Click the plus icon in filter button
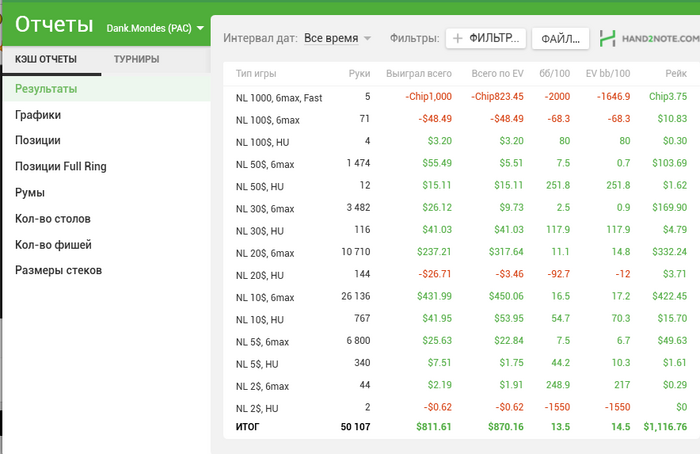Viewport: 700px width, 454px height. [458, 38]
